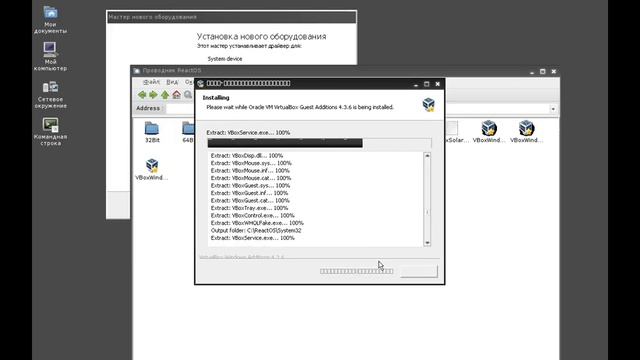
Task: Click the green Forward arrow in Explorer
Action: (153, 95)
